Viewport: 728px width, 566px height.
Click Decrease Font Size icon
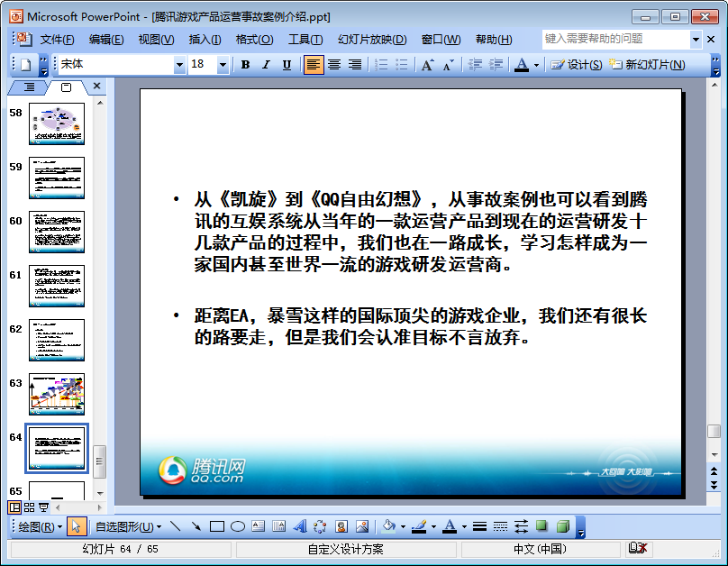click(x=448, y=65)
